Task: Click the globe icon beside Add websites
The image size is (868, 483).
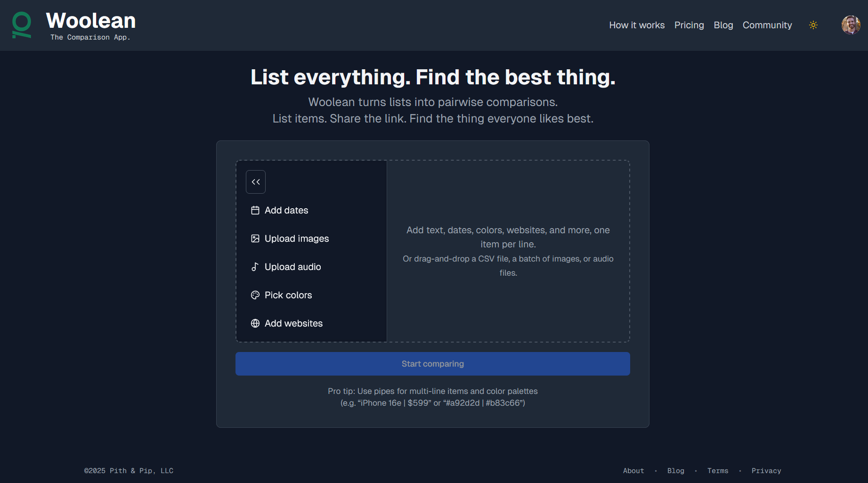Action: [x=255, y=323]
